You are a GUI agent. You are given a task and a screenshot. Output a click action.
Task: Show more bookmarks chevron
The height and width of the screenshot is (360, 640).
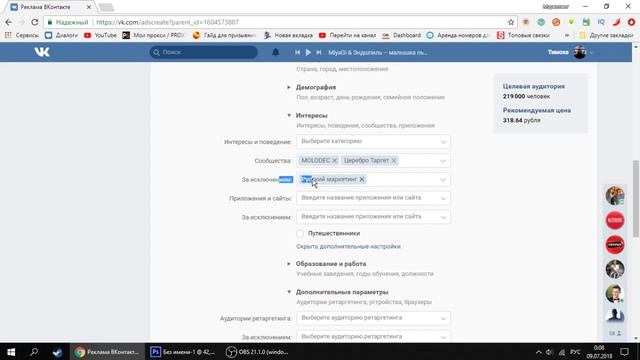coord(567,36)
